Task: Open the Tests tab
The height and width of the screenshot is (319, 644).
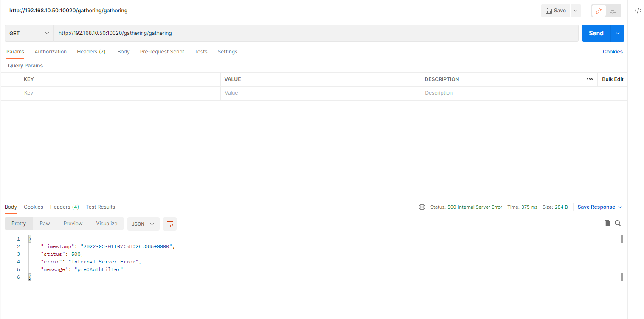Action: tap(201, 52)
